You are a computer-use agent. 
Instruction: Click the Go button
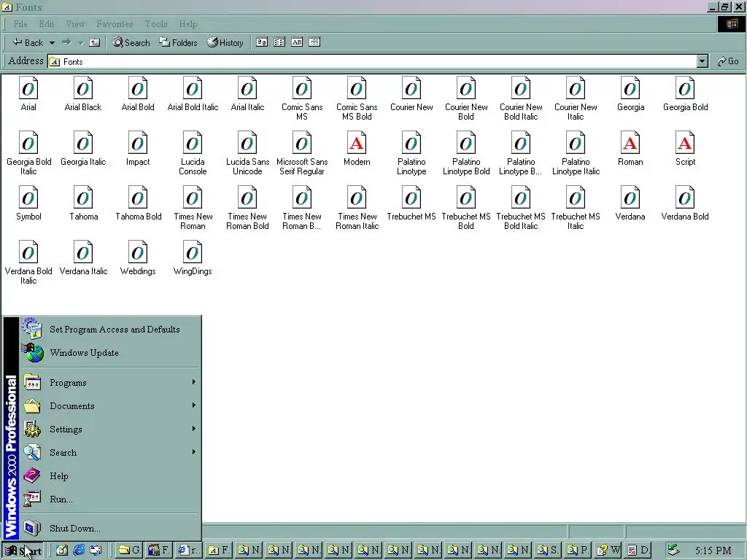(x=728, y=61)
